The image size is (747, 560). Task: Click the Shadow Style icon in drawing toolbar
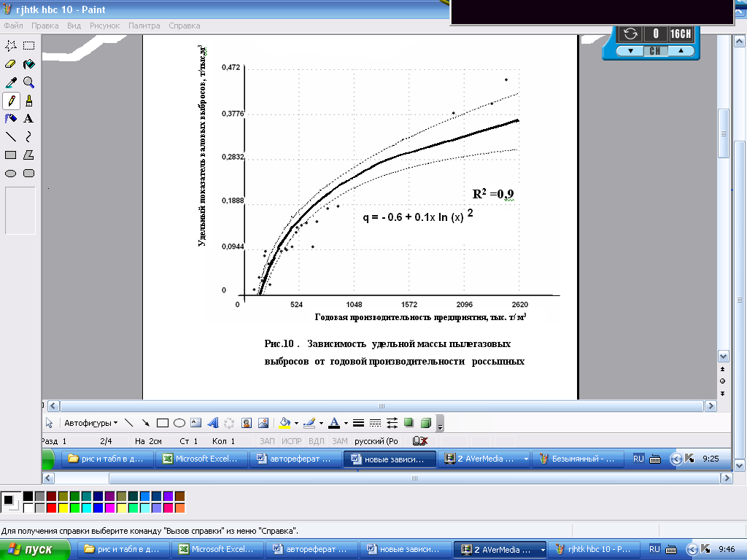tap(409, 423)
